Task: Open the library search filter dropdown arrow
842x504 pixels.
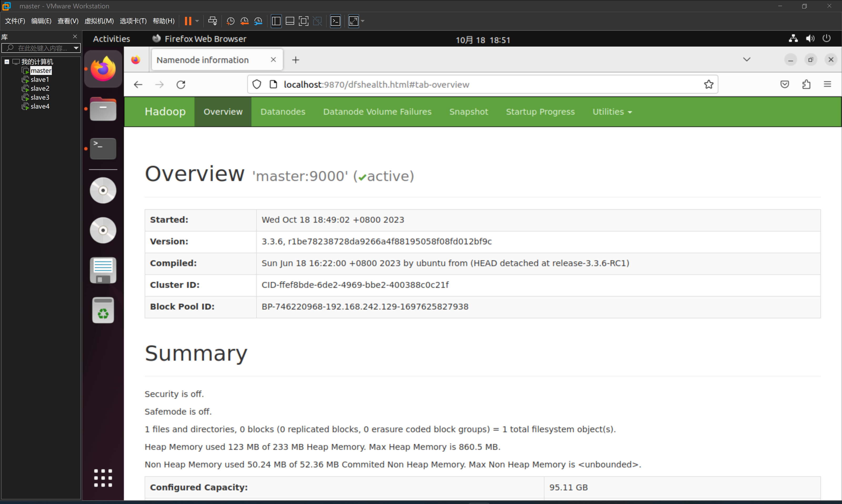Action: click(x=76, y=48)
